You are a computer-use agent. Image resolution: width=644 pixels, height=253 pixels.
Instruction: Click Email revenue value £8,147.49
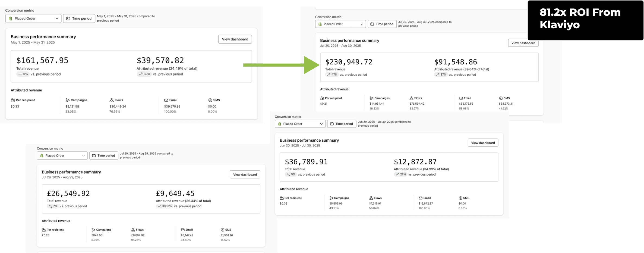[x=187, y=235]
